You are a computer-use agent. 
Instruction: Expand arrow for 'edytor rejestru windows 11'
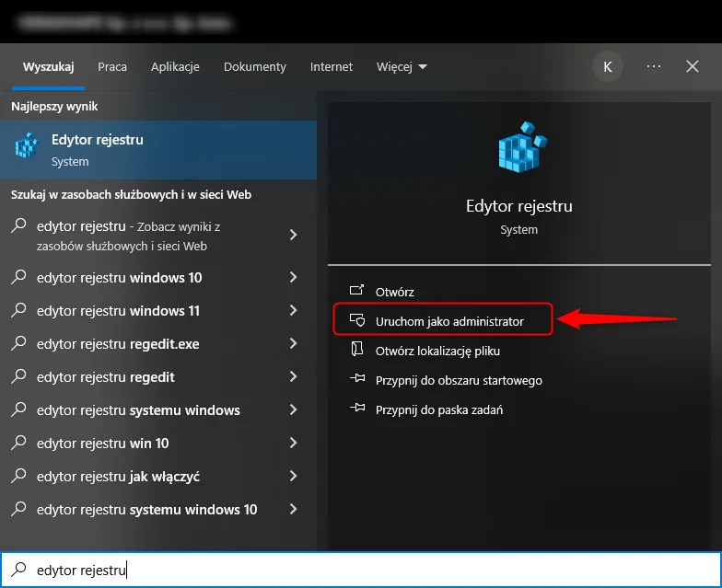pyautogui.click(x=293, y=310)
